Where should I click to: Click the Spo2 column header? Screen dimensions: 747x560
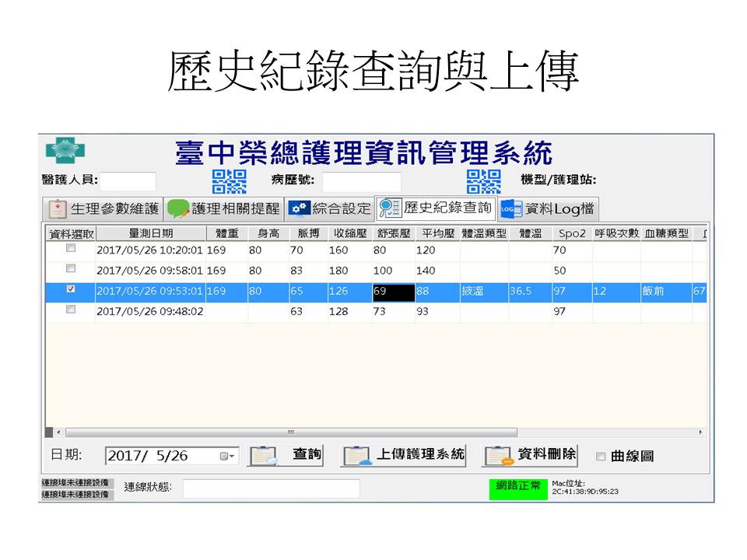572,233
